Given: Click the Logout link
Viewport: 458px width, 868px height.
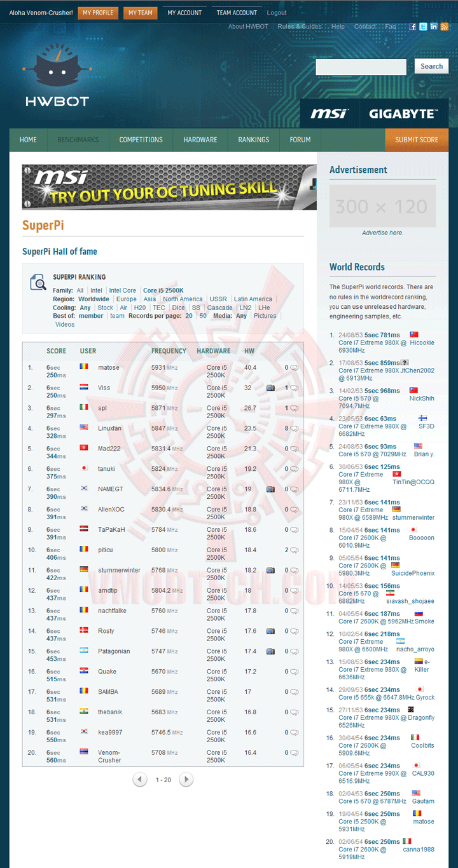Looking at the screenshot, I should 277,13.
